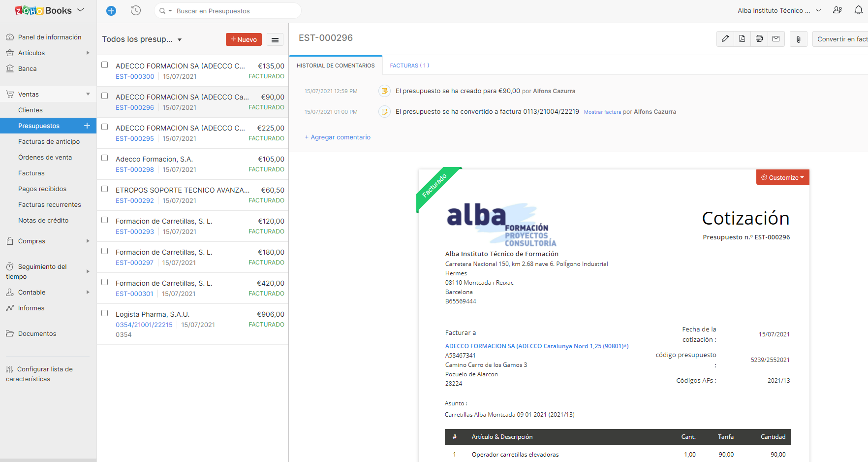Send the estimate by email icon
This screenshot has width=868, height=462.
[x=776, y=39]
